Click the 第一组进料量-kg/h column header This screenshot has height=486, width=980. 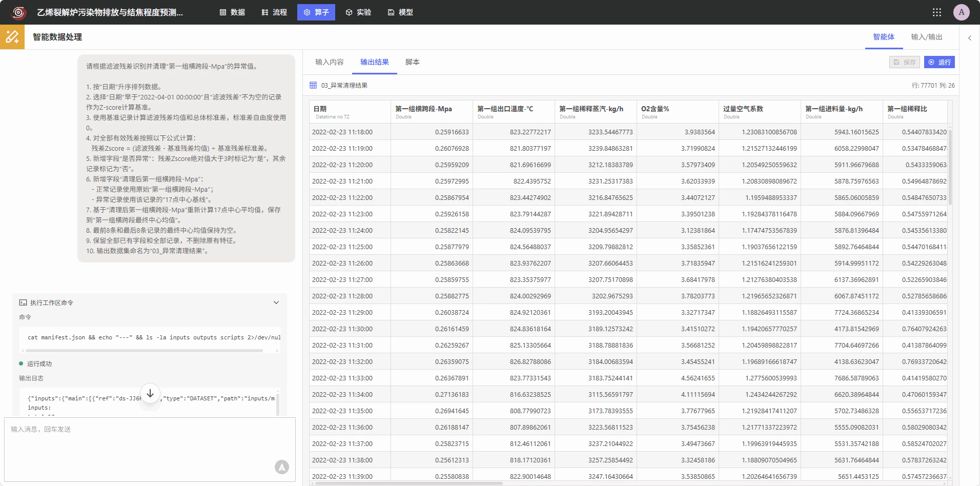coord(842,112)
